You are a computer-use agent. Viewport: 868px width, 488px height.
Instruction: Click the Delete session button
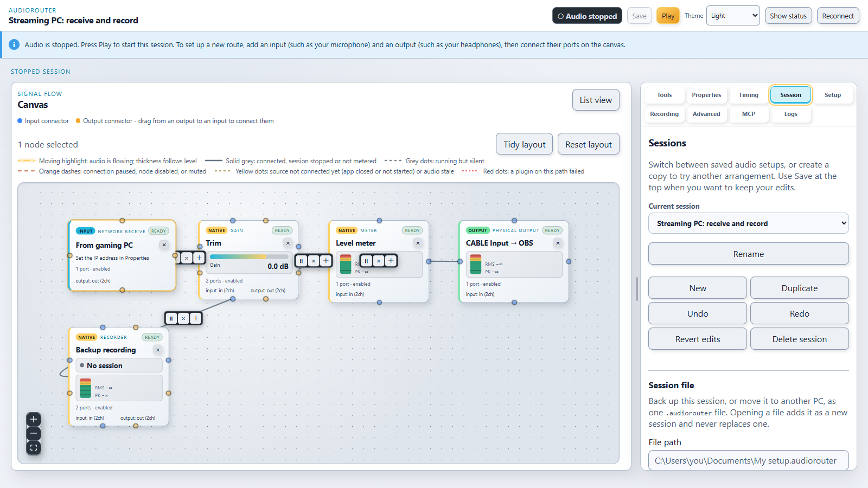pos(800,339)
